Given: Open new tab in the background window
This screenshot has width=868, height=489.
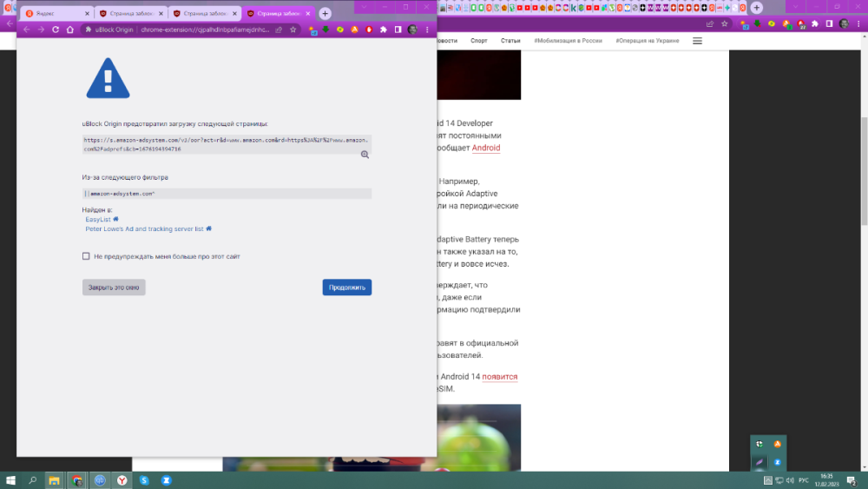Looking at the screenshot, I should click(757, 8).
